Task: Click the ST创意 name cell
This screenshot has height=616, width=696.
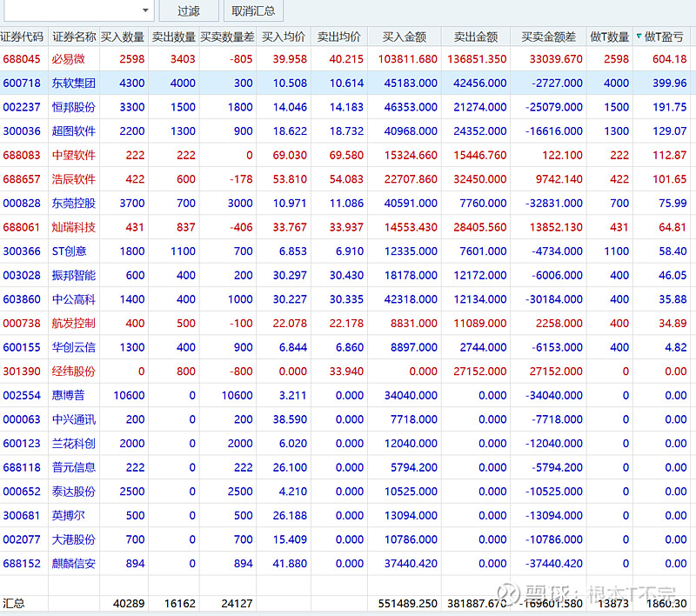Action: click(x=70, y=251)
